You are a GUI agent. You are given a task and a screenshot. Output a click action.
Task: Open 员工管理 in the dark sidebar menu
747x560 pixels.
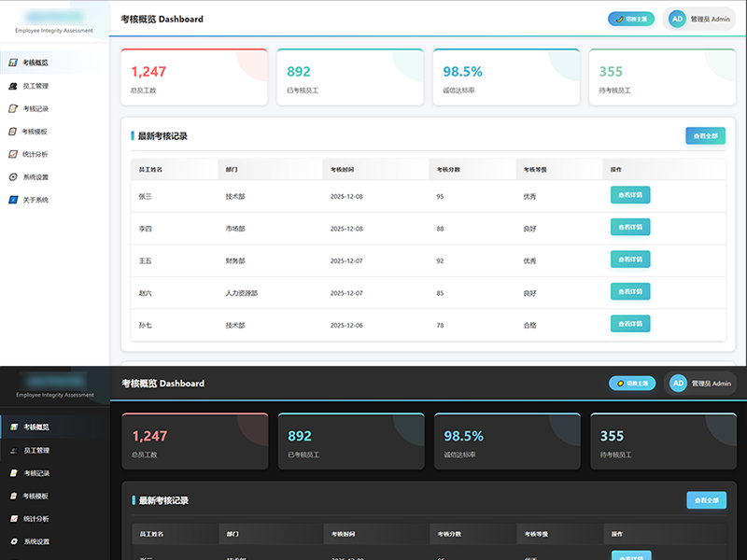coord(36,450)
